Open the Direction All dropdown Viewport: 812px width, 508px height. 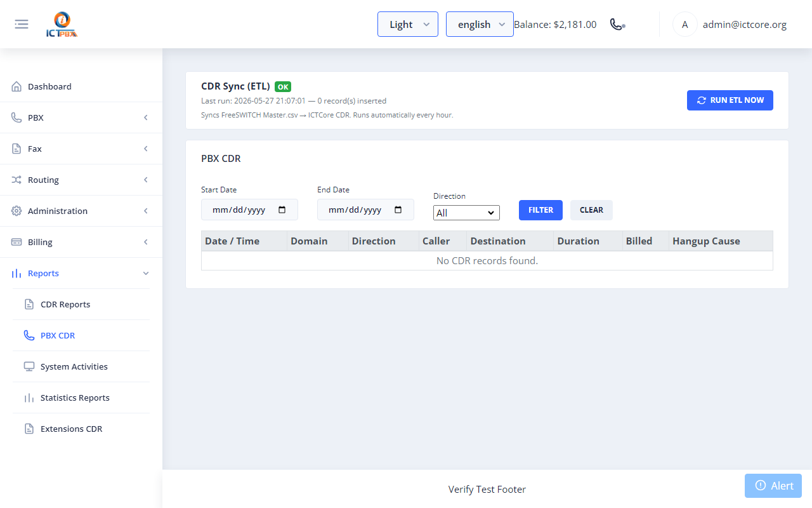click(466, 213)
